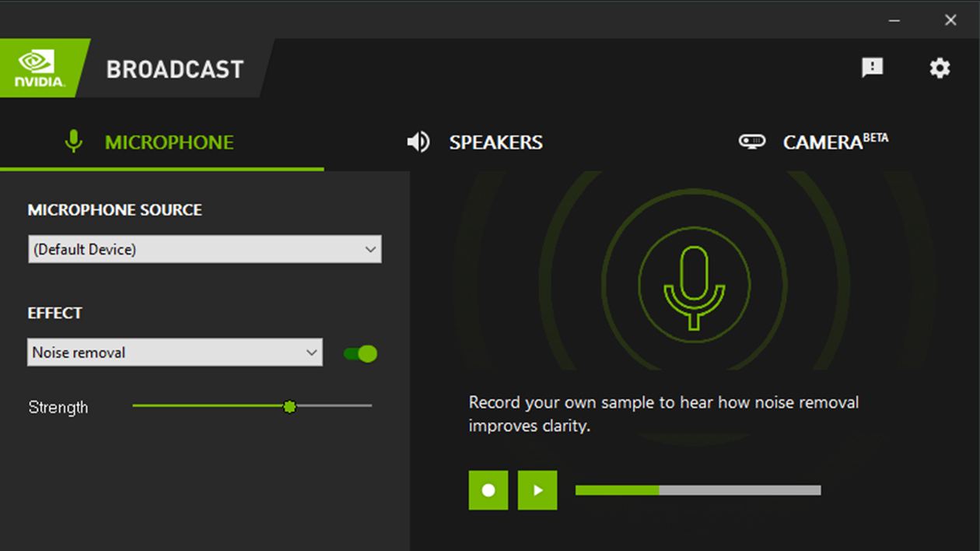
Task: Switch to the Camera Beta tab
Action: [x=835, y=142]
